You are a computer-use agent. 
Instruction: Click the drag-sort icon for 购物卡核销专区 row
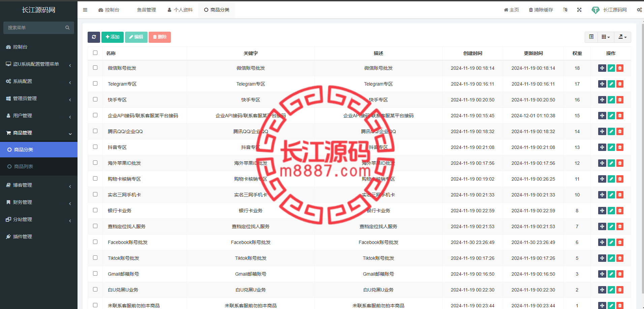[x=602, y=179]
